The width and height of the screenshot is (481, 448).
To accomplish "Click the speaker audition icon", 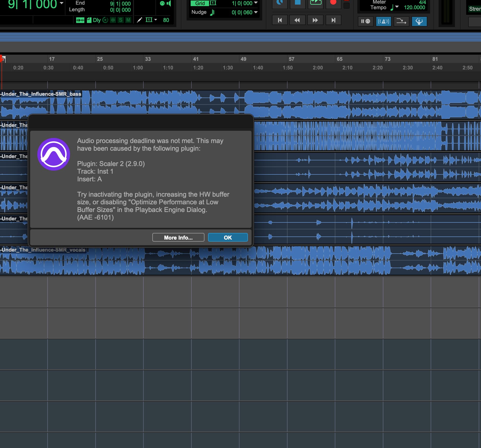I will click(169, 3).
